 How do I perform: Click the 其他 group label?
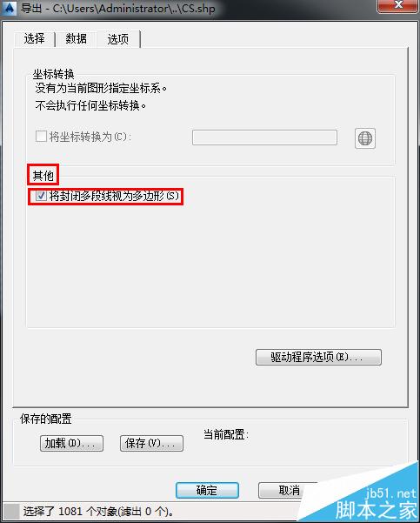(43, 176)
